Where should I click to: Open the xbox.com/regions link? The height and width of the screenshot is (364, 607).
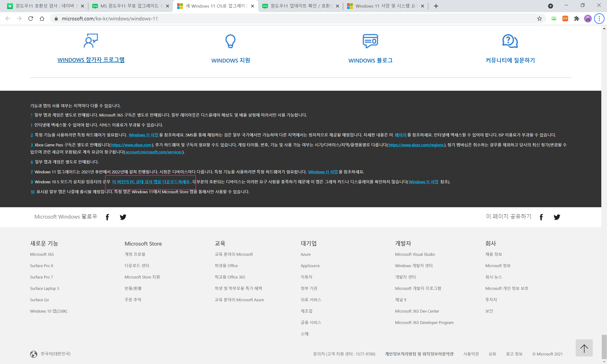416,145
